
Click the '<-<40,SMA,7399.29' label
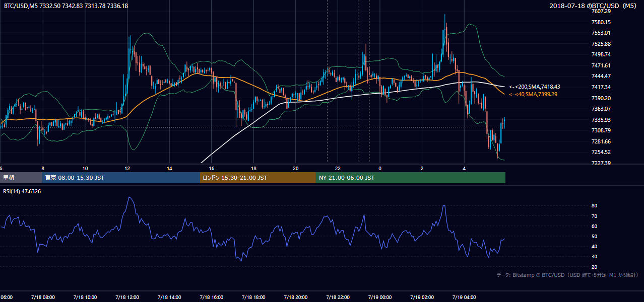tap(533, 94)
